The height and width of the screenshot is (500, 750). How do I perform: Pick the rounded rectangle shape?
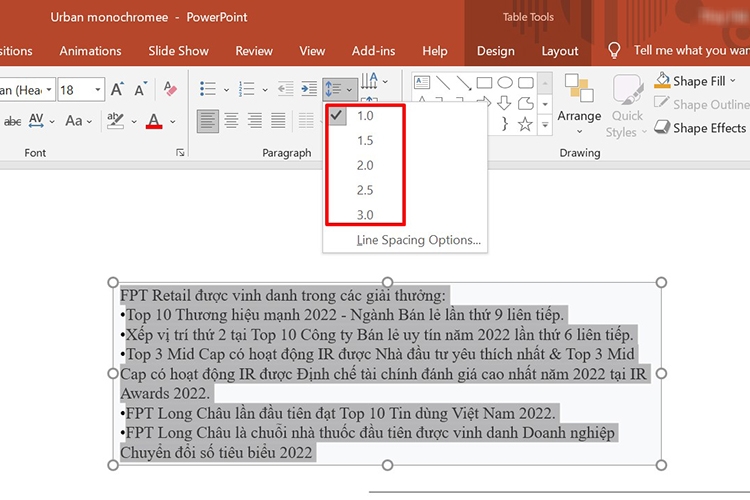(x=526, y=82)
